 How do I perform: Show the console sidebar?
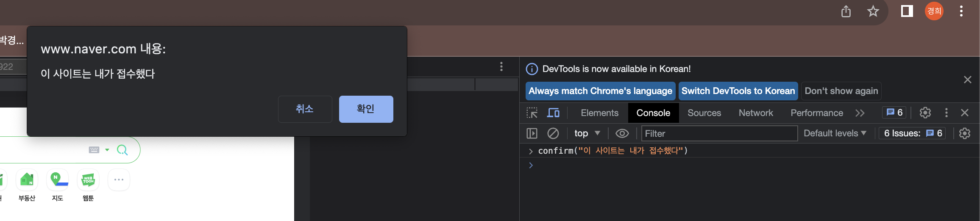pyautogui.click(x=532, y=133)
